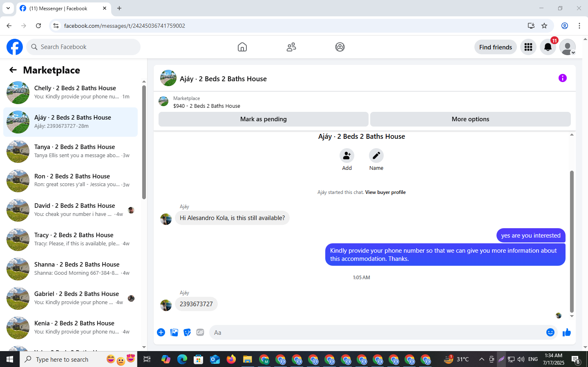
Task: Open the Friends icon in top navigation
Action: point(291,47)
